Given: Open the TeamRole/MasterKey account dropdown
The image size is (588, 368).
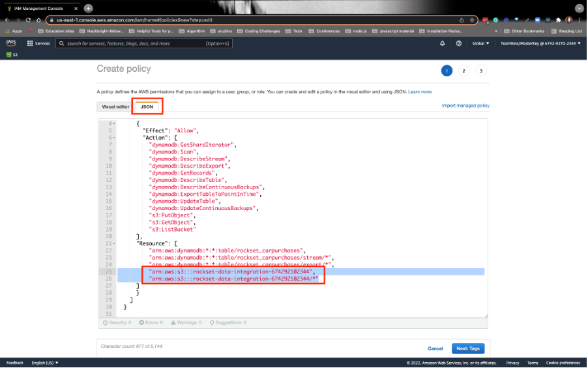Looking at the screenshot, I should pyautogui.click(x=540, y=44).
